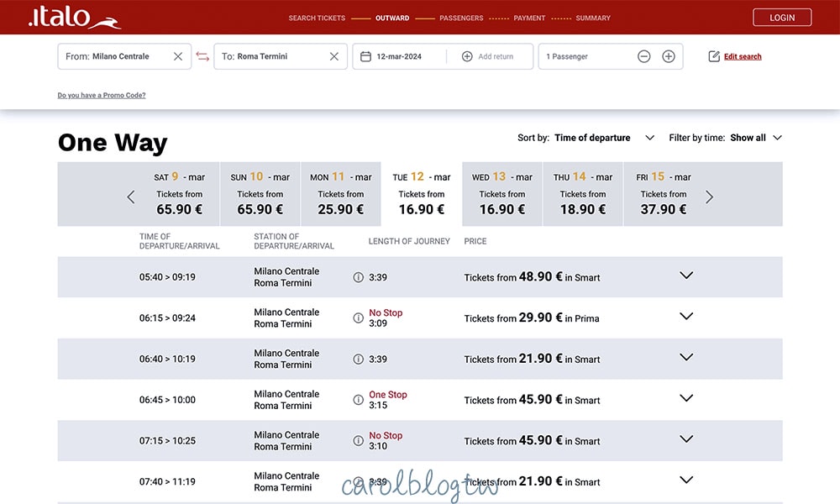Expand the 07:15 > 10:25 train fares

[686, 438]
